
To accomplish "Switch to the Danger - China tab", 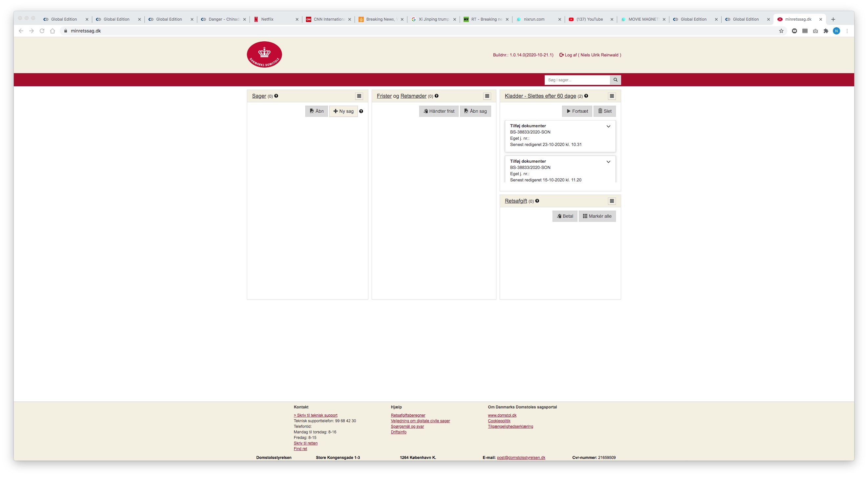I will tap(224, 19).
